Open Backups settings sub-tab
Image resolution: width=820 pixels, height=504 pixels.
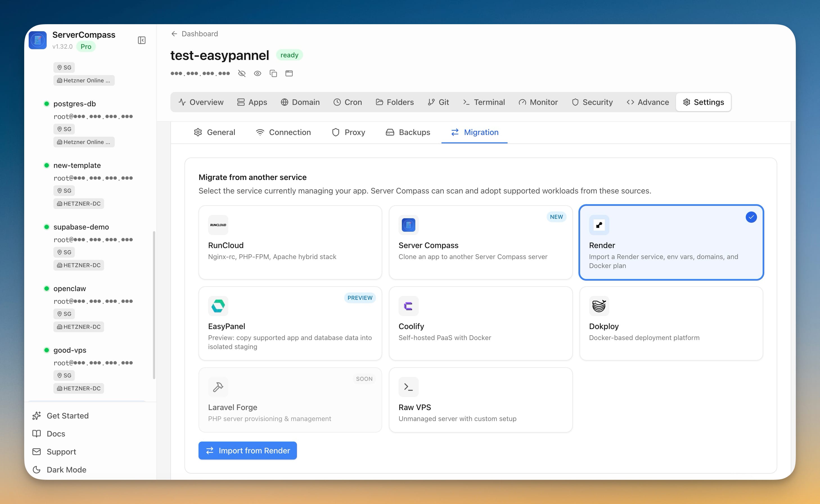408,132
